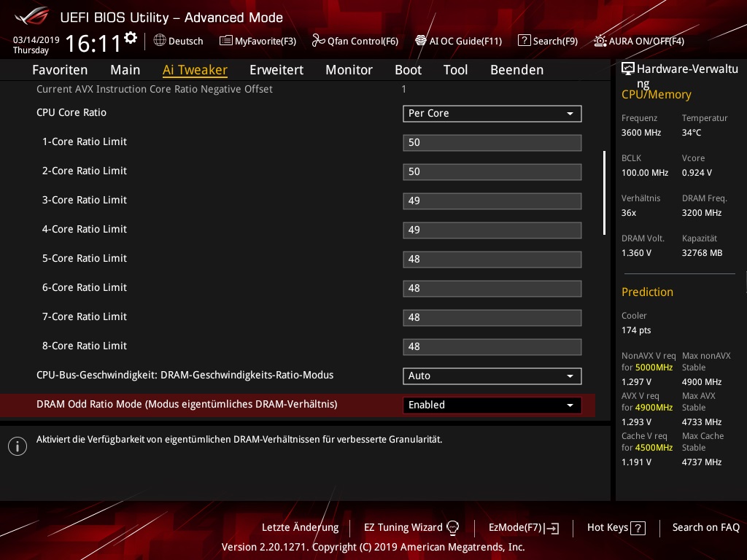Image resolution: width=747 pixels, height=560 pixels.
Task: Switch to EzMode(F7)
Action: point(524,528)
